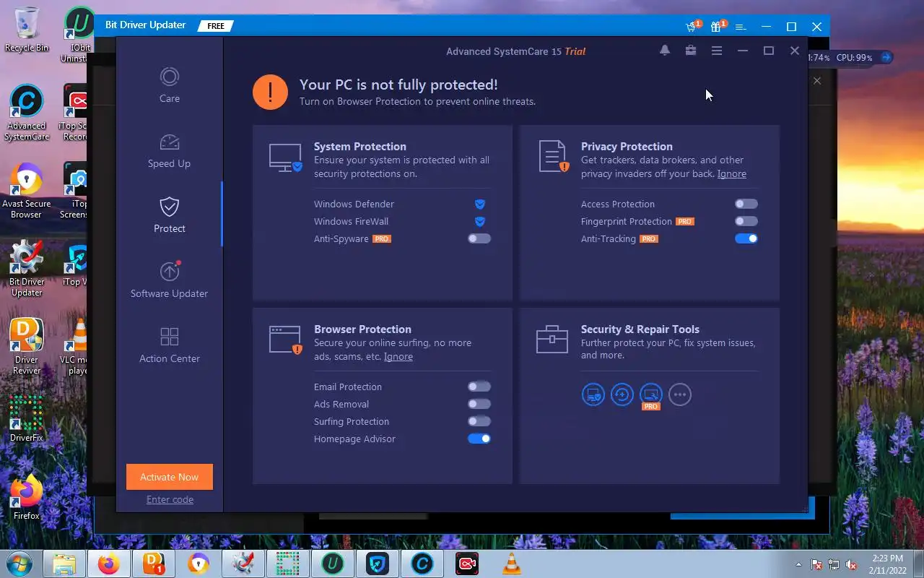
Task: Turn on Ads Removal switch
Action: pyautogui.click(x=479, y=404)
